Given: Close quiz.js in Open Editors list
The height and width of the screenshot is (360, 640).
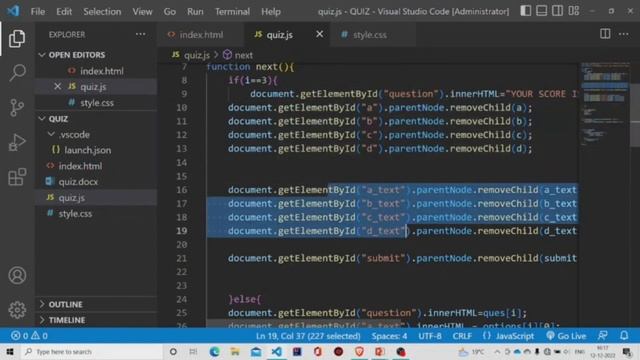Looking at the screenshot, I should (x=57, y=87).
